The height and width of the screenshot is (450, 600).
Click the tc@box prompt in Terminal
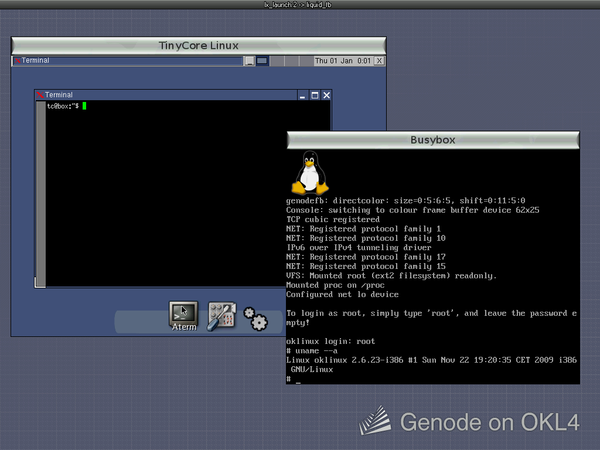click(x=63, y=106)
